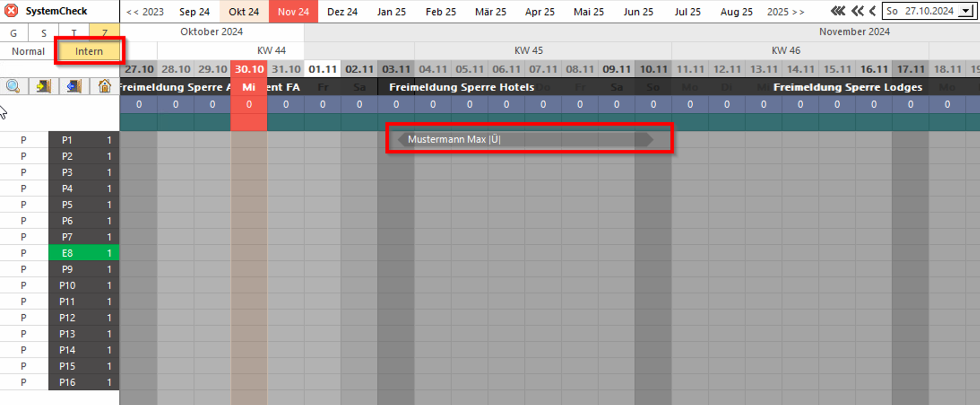Activate the Intern view mode
Image resolution: width=980 pixels, height=405 pixels.
point(89,51)
